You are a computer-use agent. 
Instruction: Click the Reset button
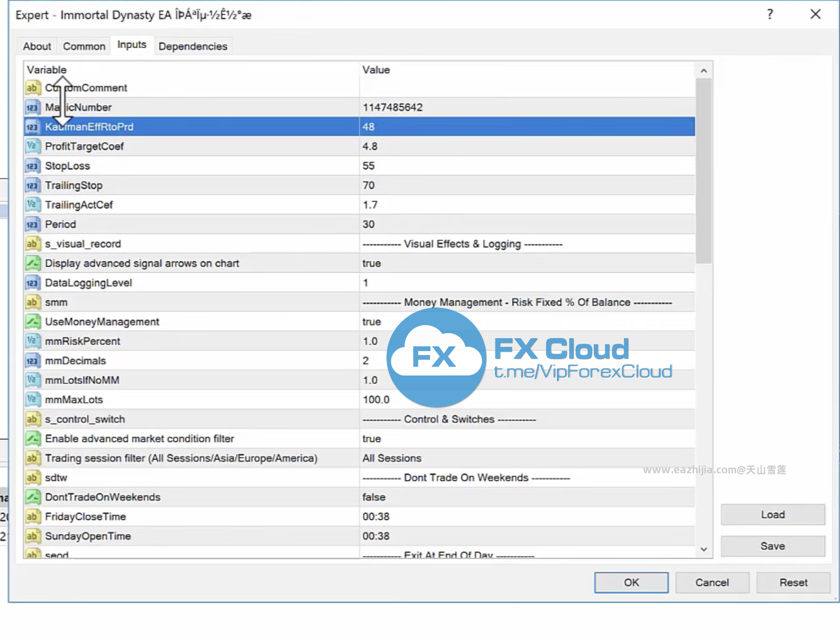point(793,583)
